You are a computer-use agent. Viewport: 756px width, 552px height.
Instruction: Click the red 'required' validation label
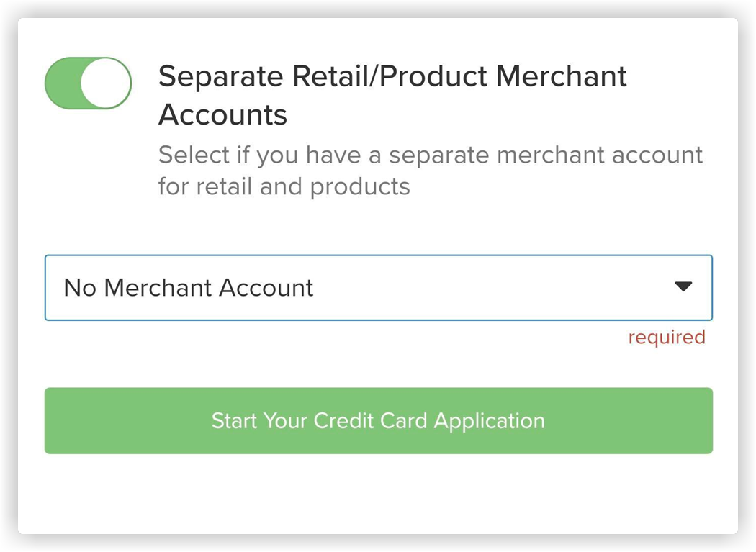[x=666, y=337]
